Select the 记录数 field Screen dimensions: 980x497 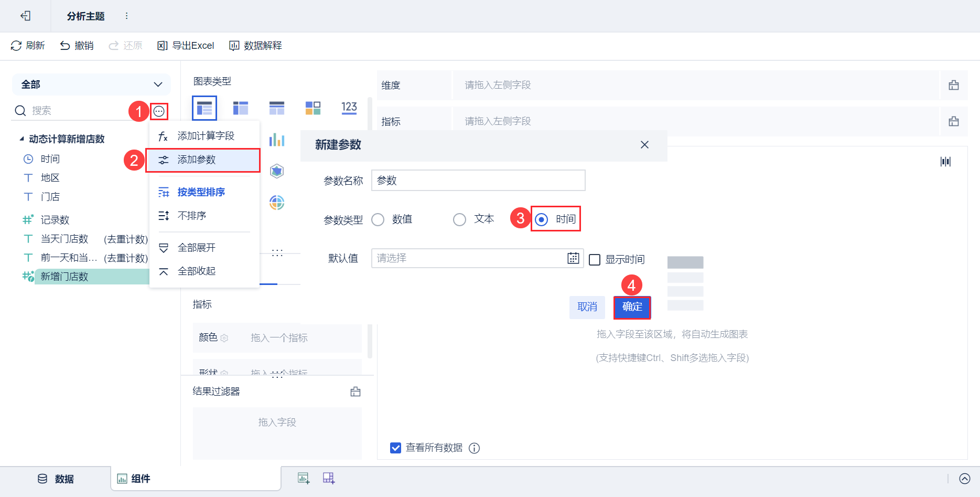(55, 220)
